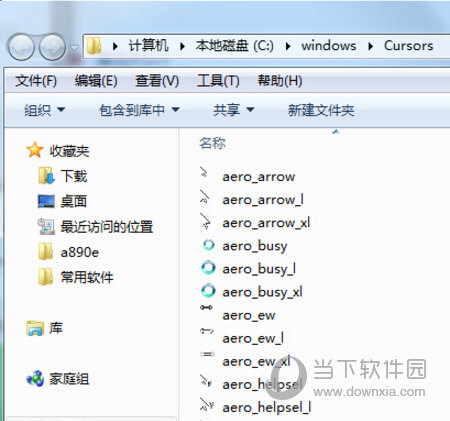Screen dimensions: 450x421
Task: Click the aero_ew resize cursor icon
Action: (x=206, y=307)
